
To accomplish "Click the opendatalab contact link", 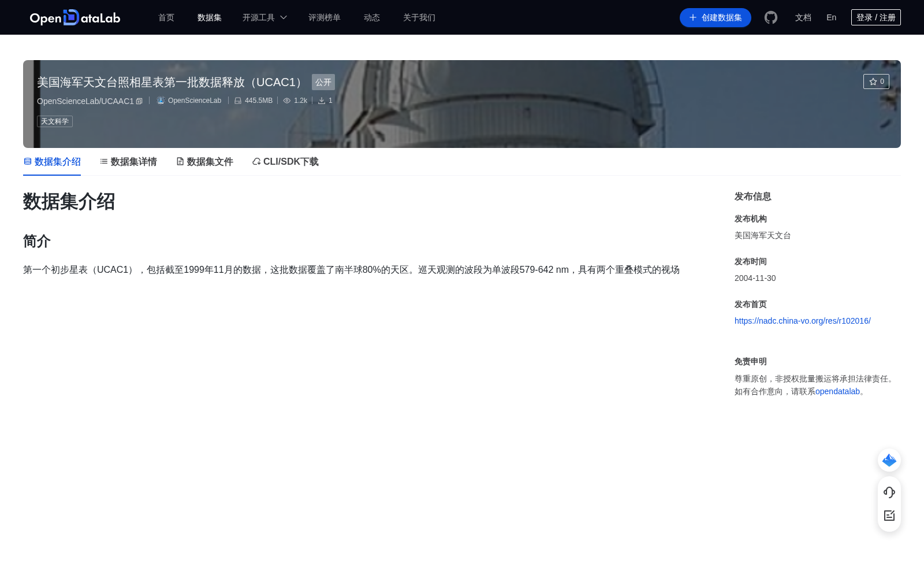I will [x=838, y=391].
